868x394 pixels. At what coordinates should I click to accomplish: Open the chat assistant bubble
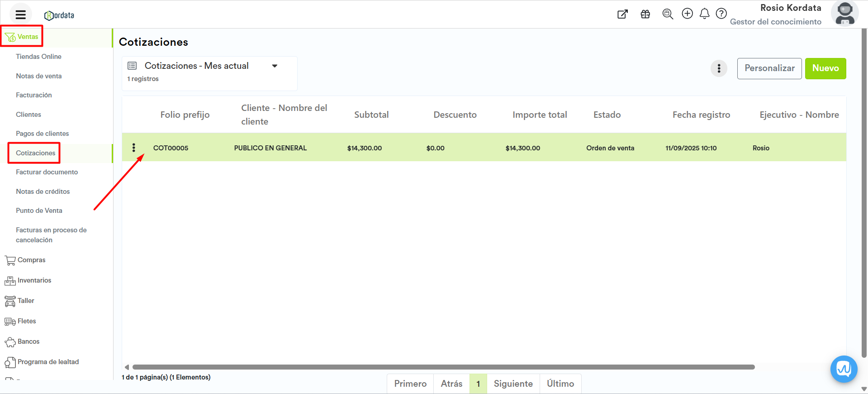point(844,369)
